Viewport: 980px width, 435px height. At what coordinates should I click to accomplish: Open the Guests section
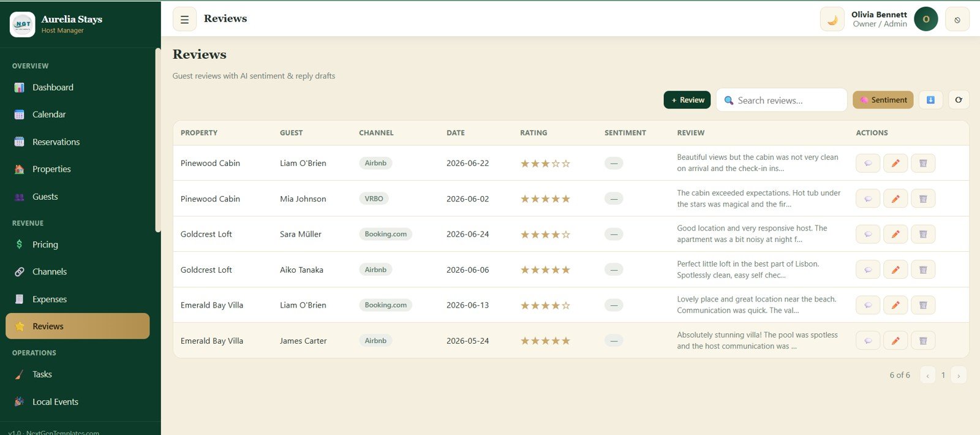(x=77, y=197)
